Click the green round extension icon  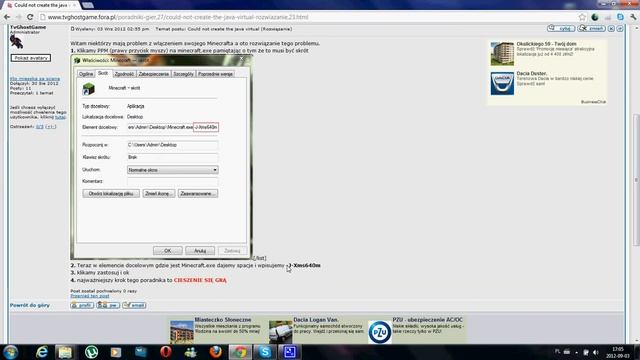pos(595,17)
